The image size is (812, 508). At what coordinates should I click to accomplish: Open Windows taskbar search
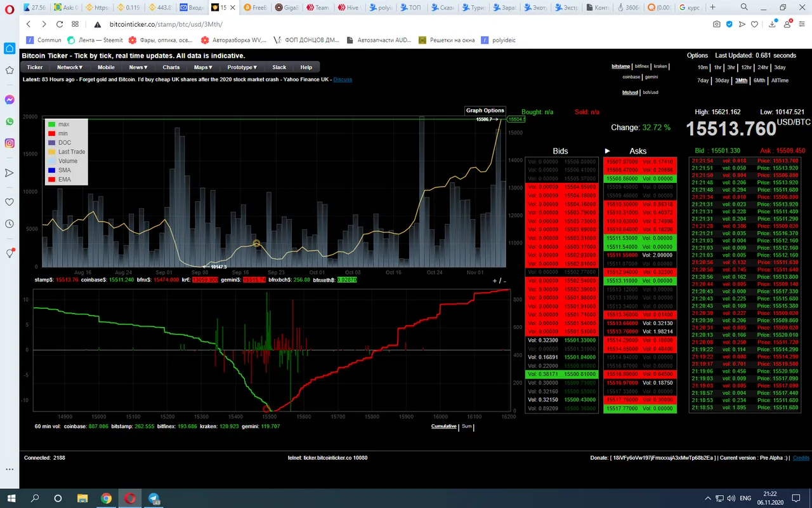[x=35, y=498]
